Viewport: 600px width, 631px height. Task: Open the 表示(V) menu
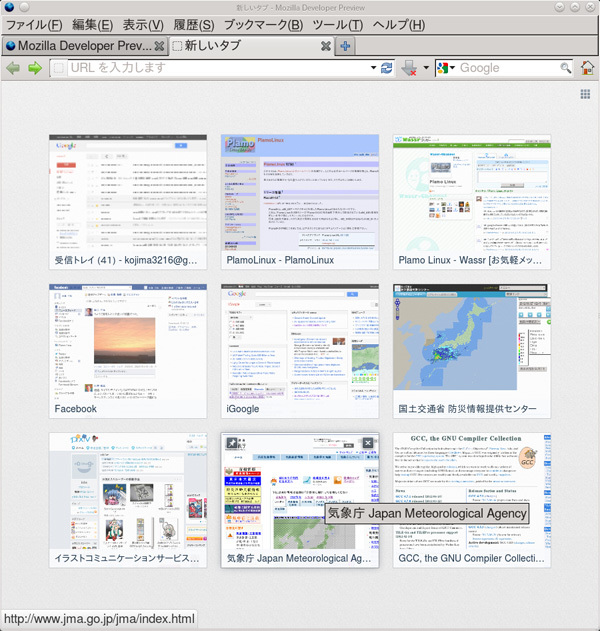click(143, 25)
